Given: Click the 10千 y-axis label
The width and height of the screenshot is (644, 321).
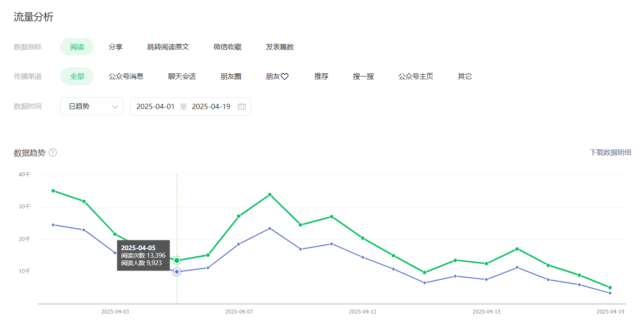Looking at the screenshot, I should [24, 271].
